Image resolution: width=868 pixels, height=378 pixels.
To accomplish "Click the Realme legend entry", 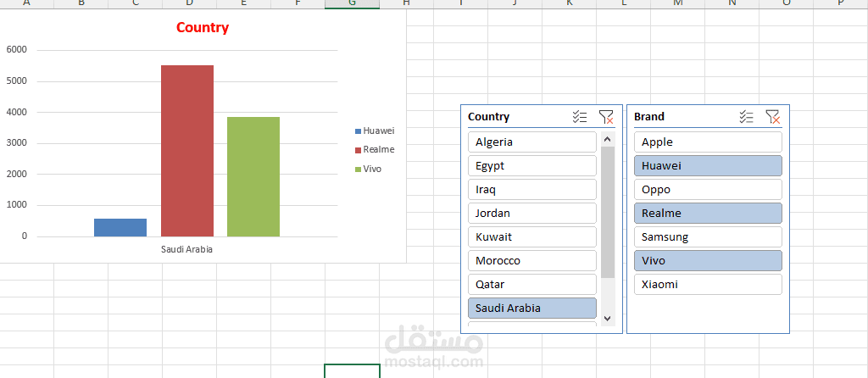I will coord(375,149).
